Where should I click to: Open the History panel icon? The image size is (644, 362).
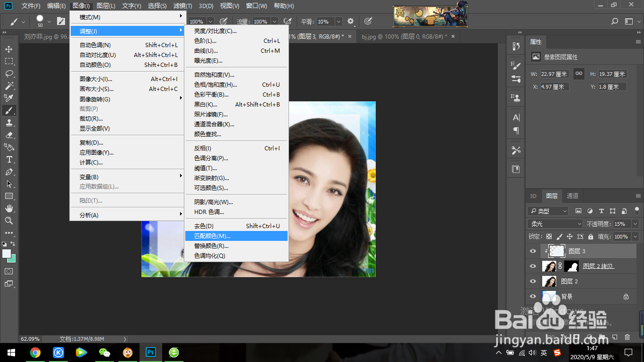(x=516, y=46)
